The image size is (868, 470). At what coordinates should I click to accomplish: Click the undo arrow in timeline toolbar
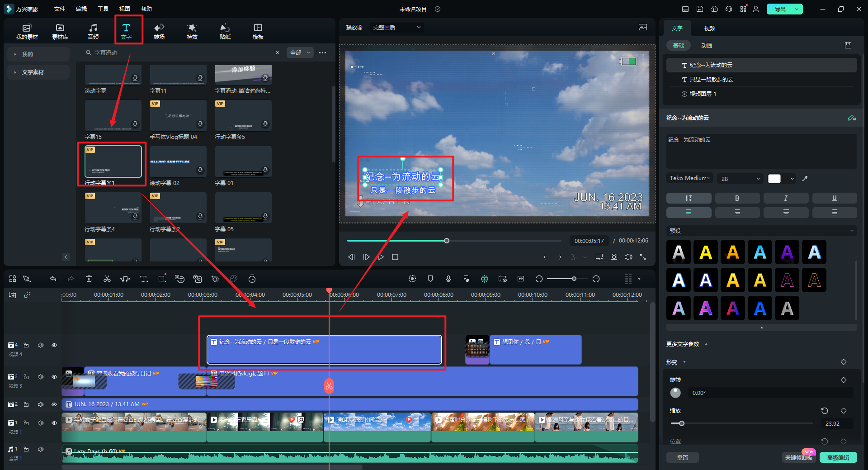point(53,279)
